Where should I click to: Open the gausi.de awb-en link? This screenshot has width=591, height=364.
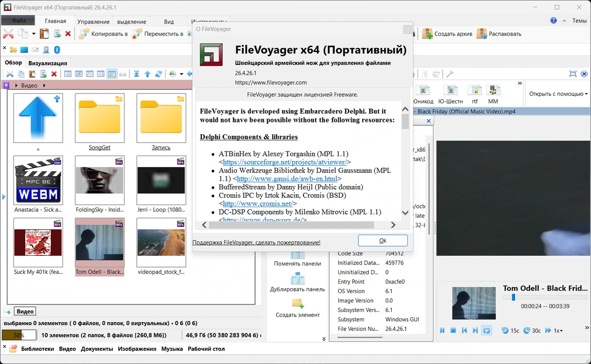click(287, 179)
